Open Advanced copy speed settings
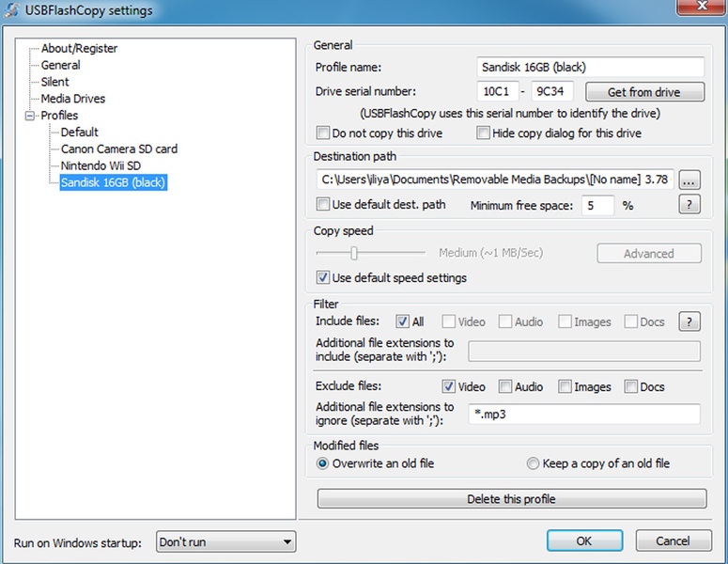Image resolution: width=728 pixels, height=564 pixels. [648, 253]
